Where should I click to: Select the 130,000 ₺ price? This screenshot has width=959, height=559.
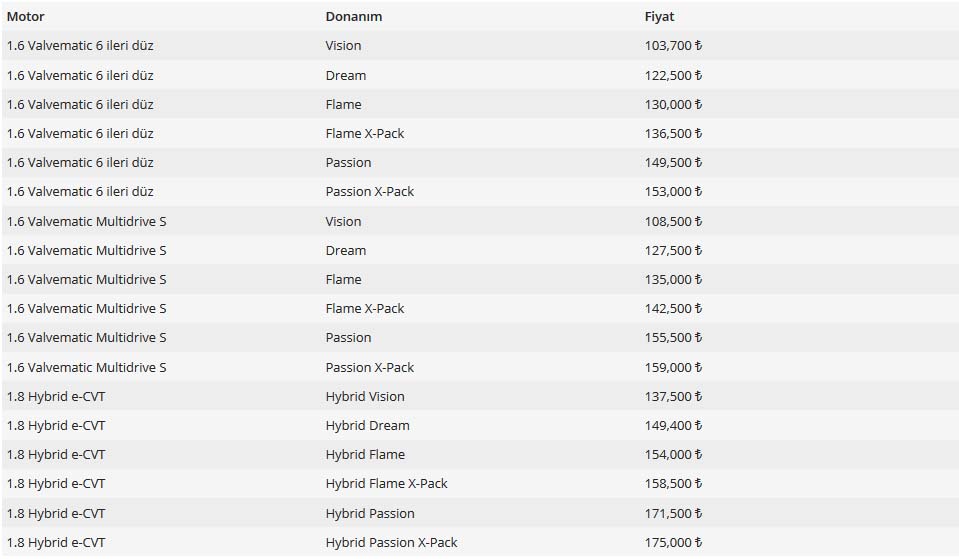pyautogui.click(x=673, y=104)
